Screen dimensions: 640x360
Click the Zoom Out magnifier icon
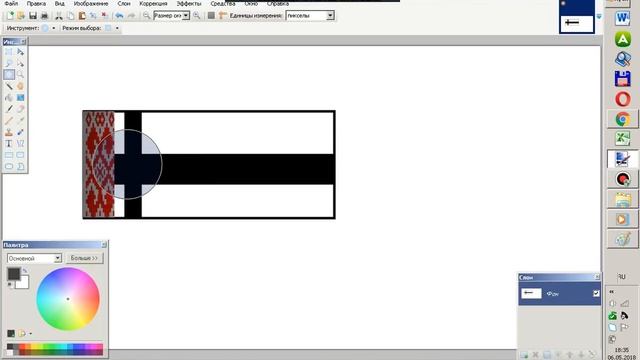[x=147, y=16]
